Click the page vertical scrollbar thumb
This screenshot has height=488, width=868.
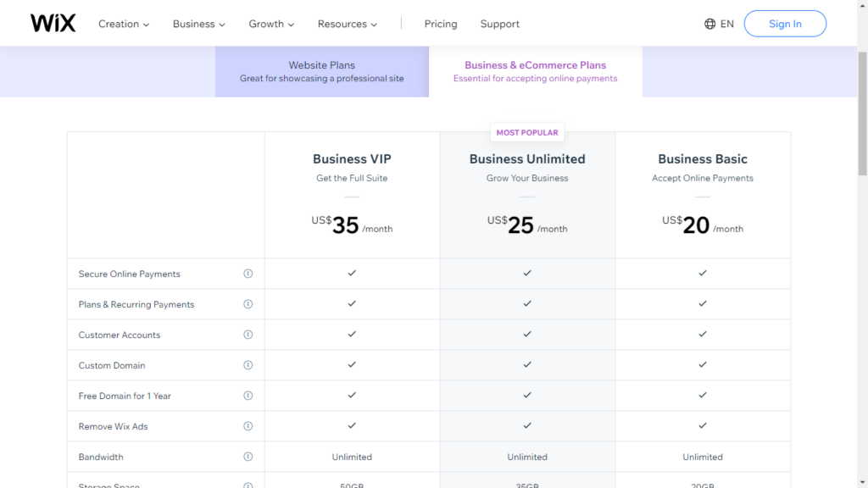click(862, 114)
